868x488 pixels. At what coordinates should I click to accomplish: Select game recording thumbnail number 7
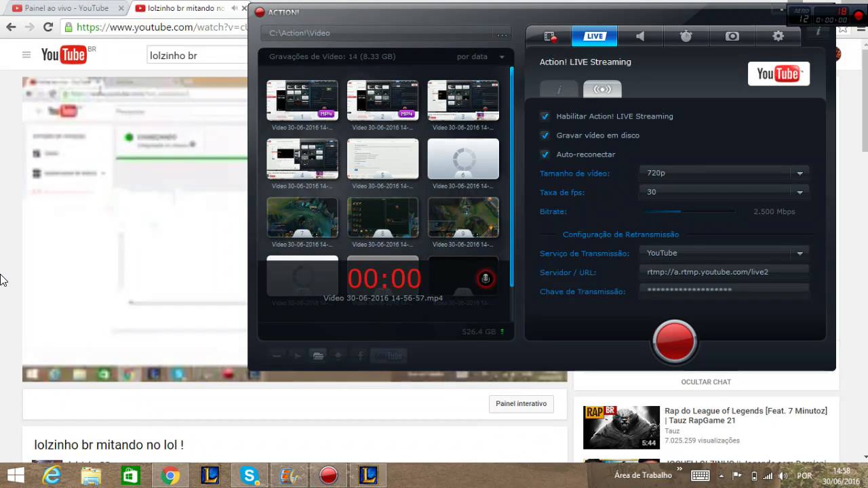point(302,217)
